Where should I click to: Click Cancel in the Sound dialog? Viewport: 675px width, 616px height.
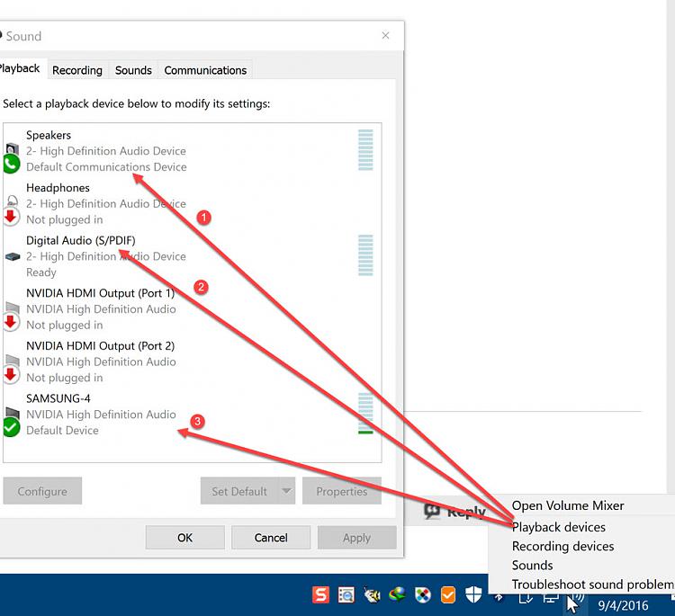(271, 537)
